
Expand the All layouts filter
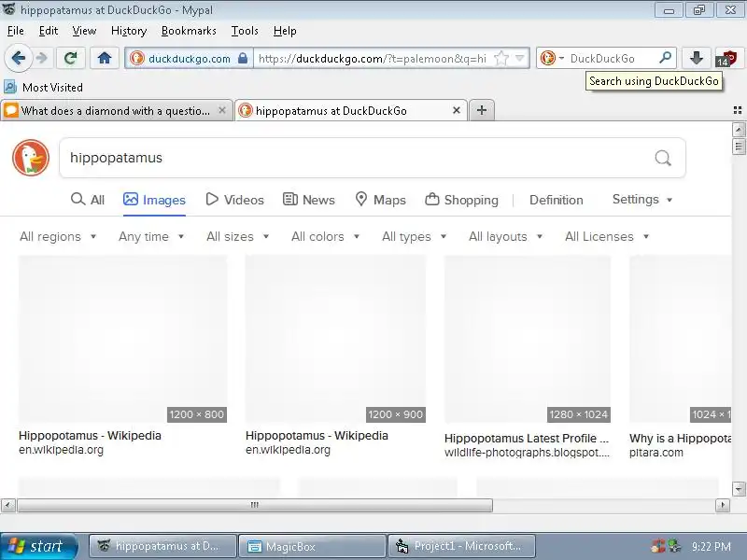tap(506, 236)
